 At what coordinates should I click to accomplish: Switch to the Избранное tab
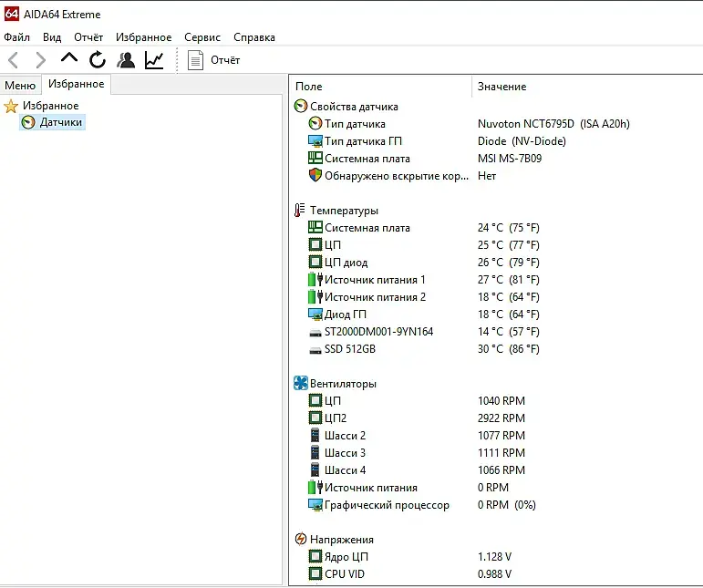77,84
